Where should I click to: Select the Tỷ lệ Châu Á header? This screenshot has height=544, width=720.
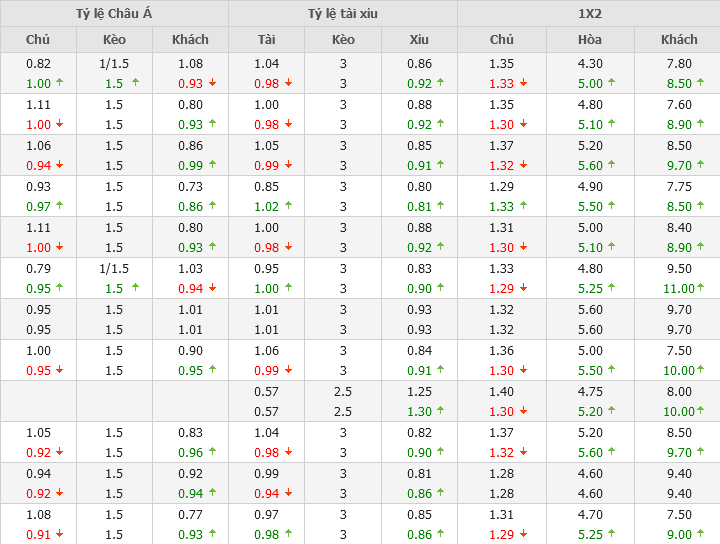(114, 13)
